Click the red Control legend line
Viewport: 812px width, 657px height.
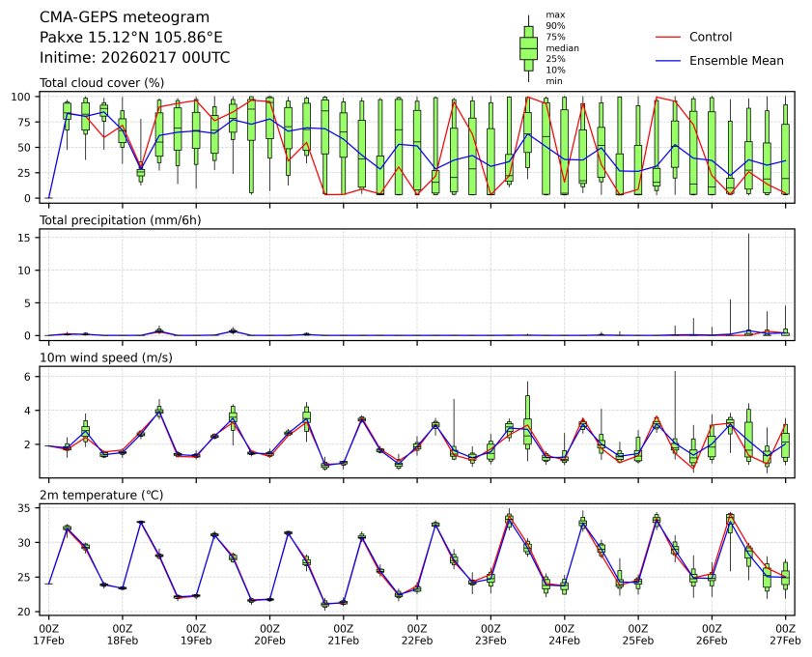tap(668, 37)
